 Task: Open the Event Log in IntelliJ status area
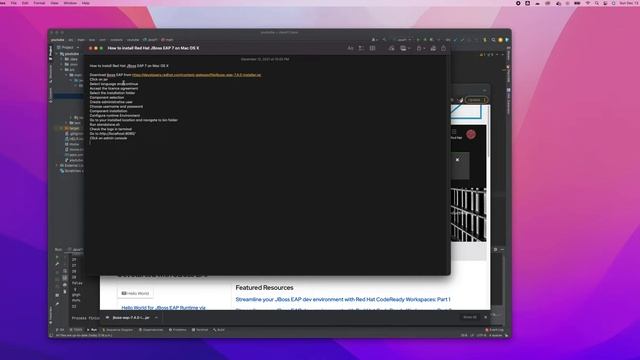[494, 330]
